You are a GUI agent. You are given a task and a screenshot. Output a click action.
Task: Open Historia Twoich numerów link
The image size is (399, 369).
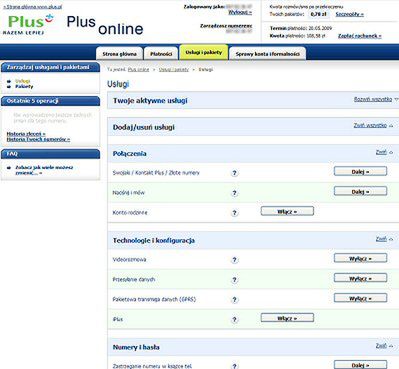coord(38,139)
